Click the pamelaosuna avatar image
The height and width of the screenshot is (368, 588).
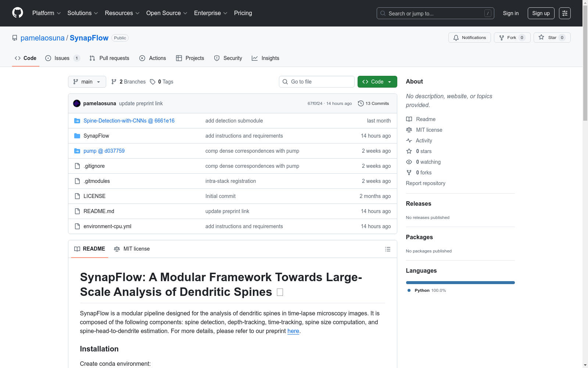point(77,103)
